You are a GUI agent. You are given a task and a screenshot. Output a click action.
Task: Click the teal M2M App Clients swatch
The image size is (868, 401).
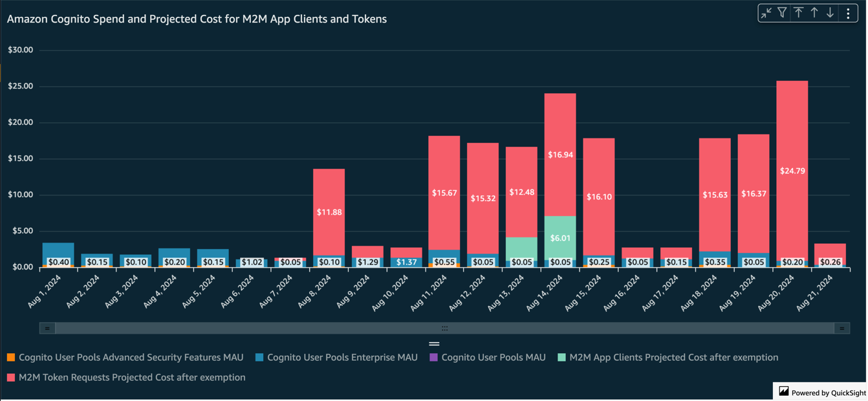pyautogui.click(x=561, y=357)
